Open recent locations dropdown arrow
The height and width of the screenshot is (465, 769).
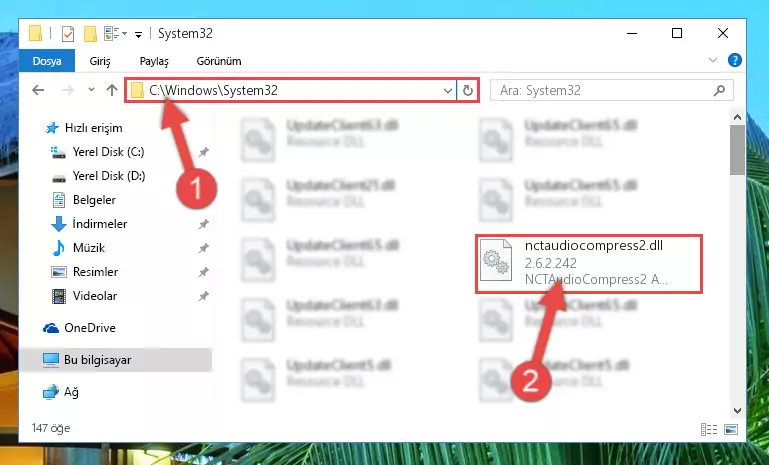(91, 90)
